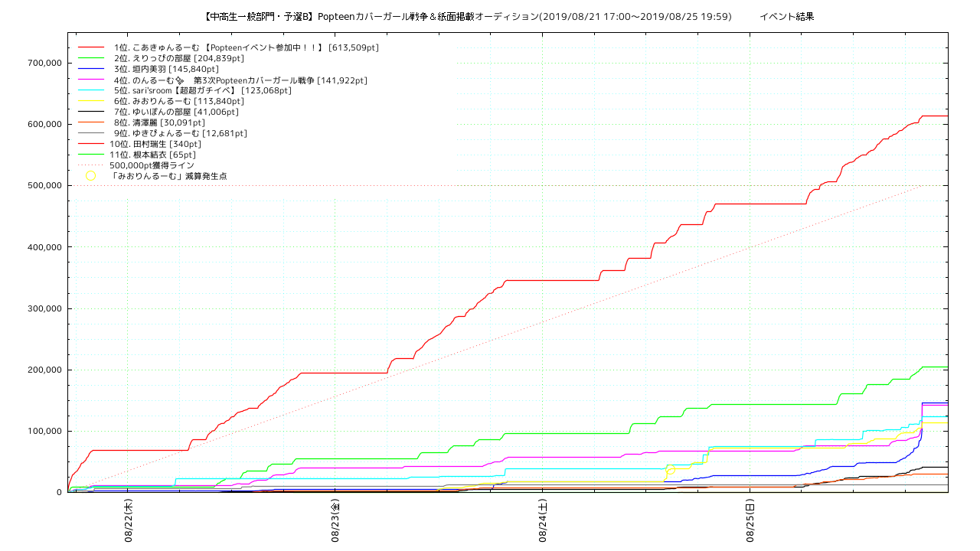Click the 300,000 y-axis tick label
980x551 pixels.
pos(44,308)
